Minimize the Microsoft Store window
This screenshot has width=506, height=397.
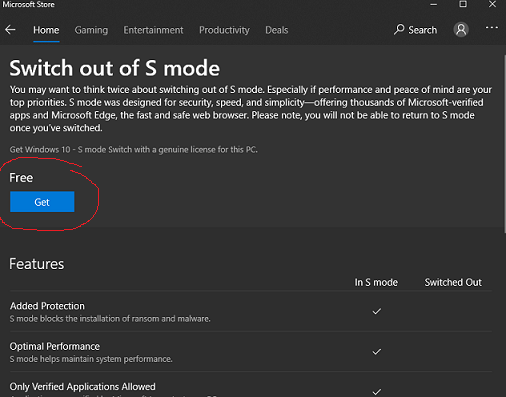point(434,4)
